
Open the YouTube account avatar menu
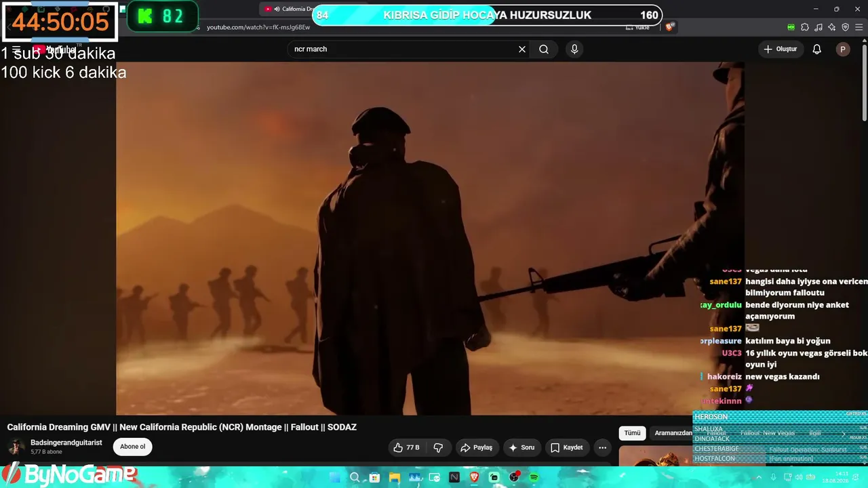click(843, 49)
